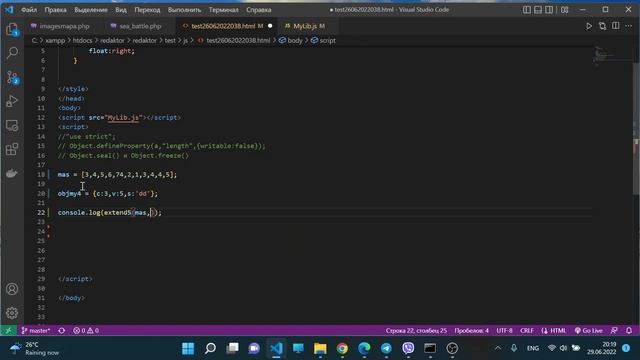Click script breadcrumb symbol
Viewport: 640px width, 360px height.
point(323,40)
